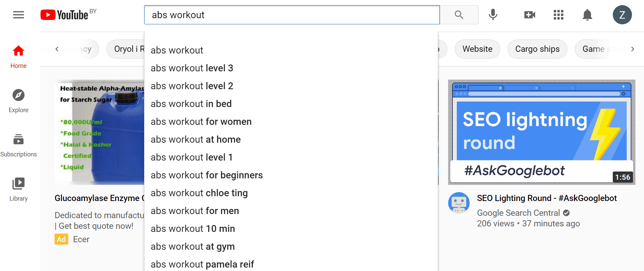Open the SEO Lighting Round #AskGooglebot title
Viewport: 644px width, 271px height.
pyautogui.click(x=547, y=198)
